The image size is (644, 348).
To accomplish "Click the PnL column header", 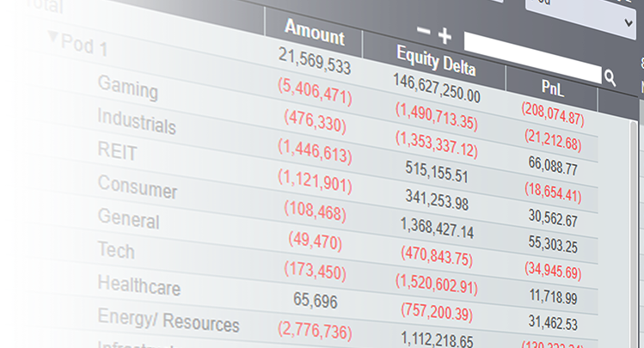I will coord(554,89).
